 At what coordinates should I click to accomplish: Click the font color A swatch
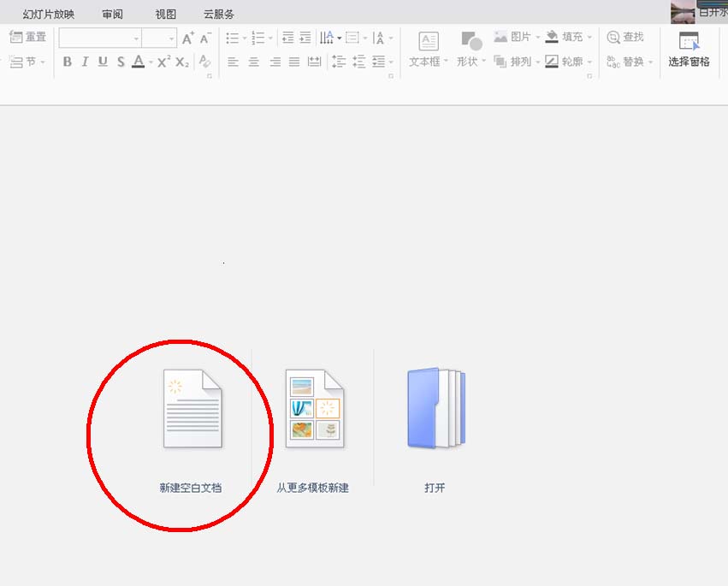click(x=138, y=62)
